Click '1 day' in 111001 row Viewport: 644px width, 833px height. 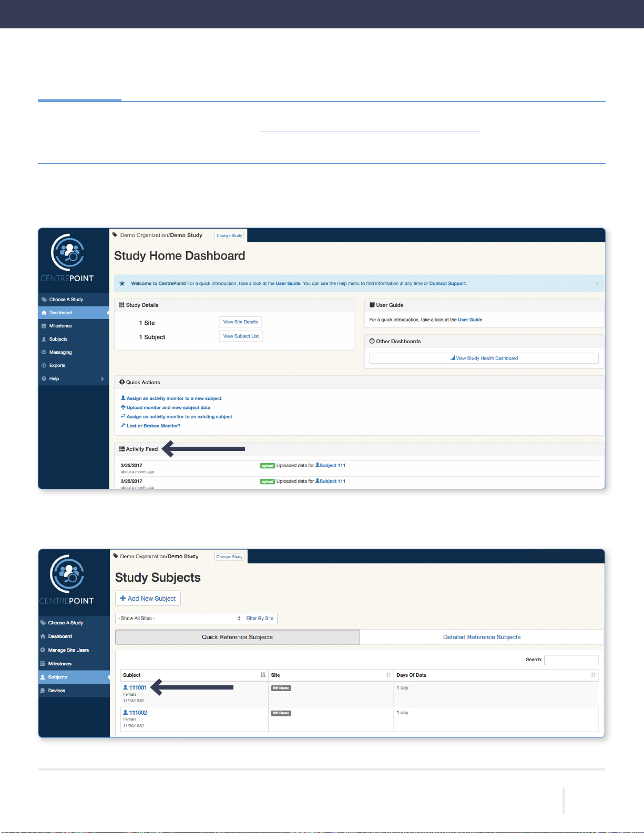click(x=402, y=687)
